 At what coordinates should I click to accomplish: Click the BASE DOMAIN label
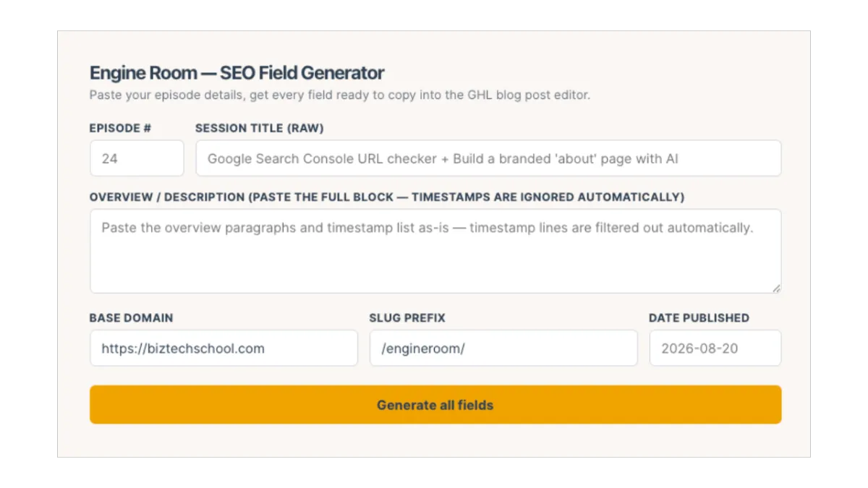(131, 318)
